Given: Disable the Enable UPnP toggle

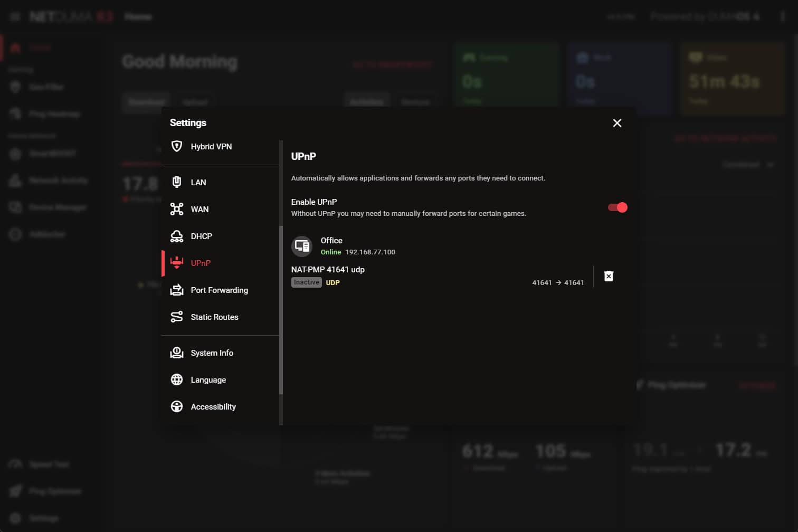Looking at the screenshot, I should click(x=617, y=207).
